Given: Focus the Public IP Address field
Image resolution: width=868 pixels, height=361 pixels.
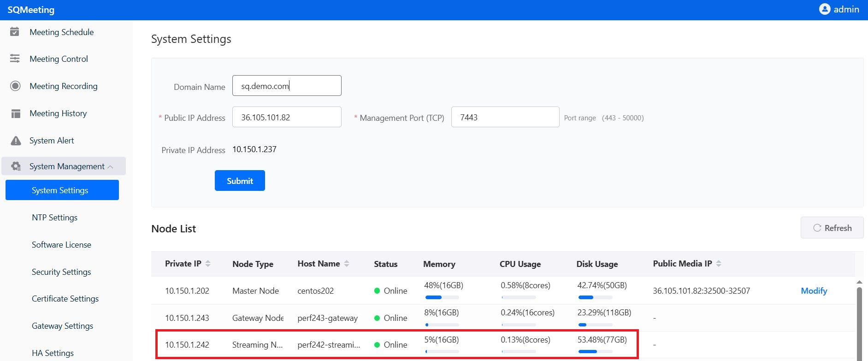Looking at the screenshot, I should [x=287, y=117].
